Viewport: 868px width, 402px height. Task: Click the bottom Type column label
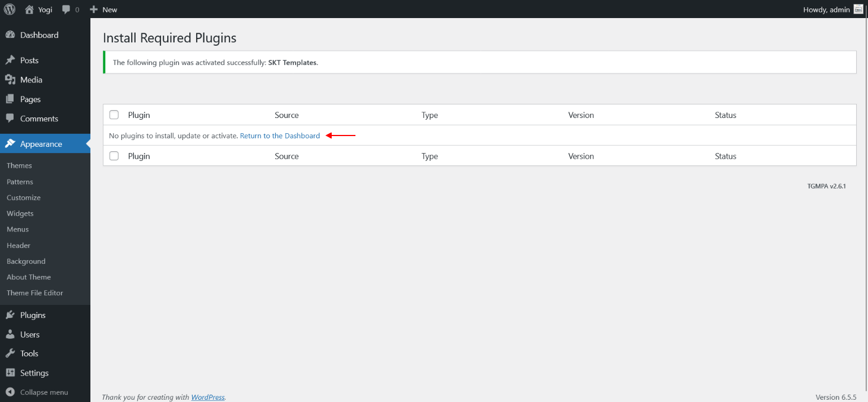point(429,156)
